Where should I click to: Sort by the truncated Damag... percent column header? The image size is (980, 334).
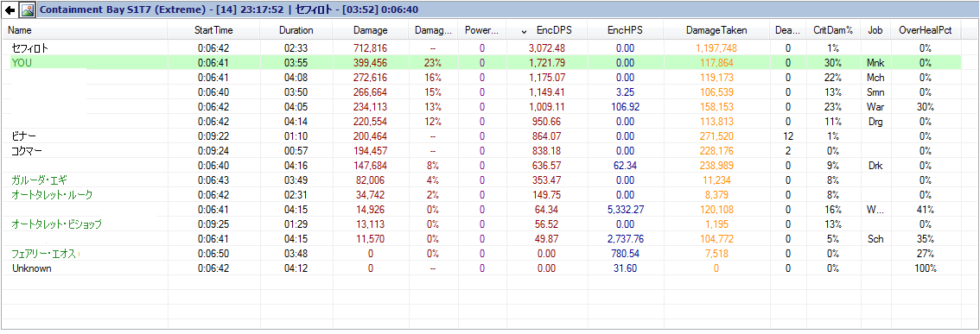click(432, 30)
